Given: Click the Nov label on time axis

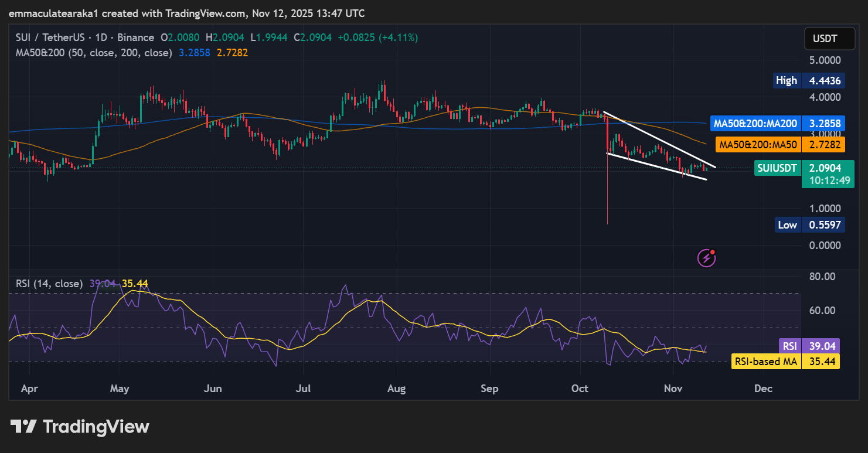Looking at the screenshot, I should (672, 389).
